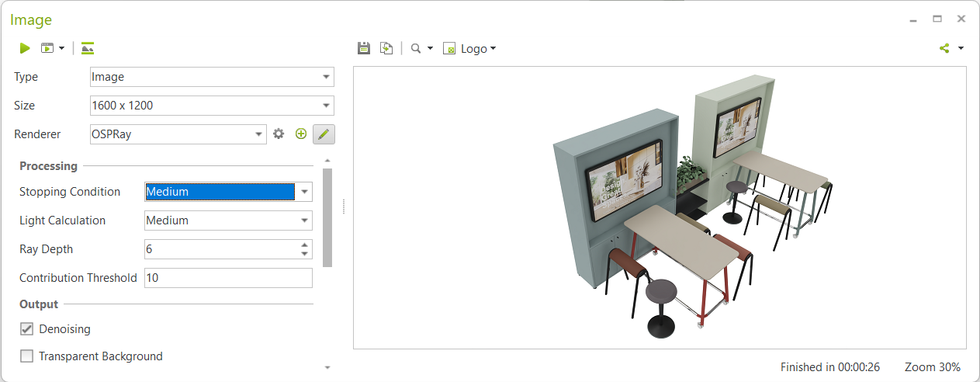Add a renderer using the green plus icon
This screenshot has width=980, height=382.
pyautogui.click(x=301, y=134)
